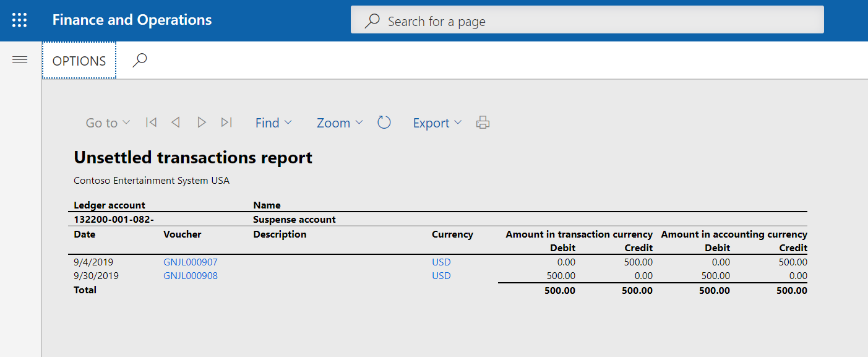Click the action pane search magnifier icon
868x357 pixels.
[x=140, y=60]
